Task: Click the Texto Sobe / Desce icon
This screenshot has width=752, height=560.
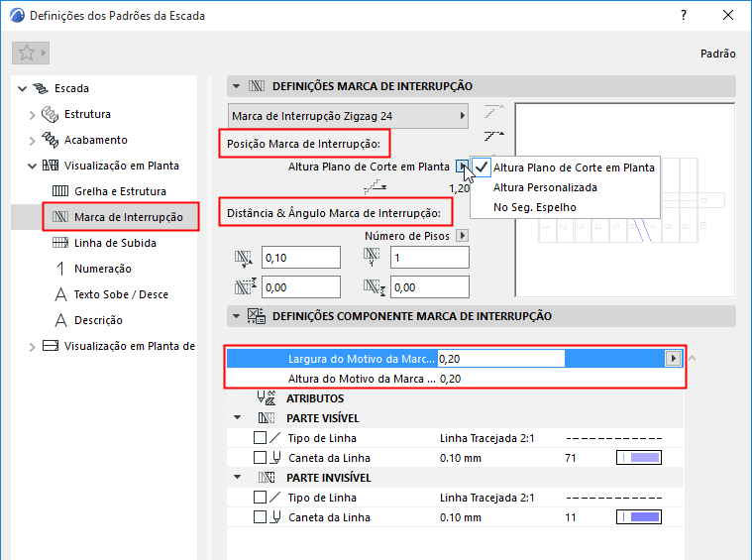Action: 60,294
